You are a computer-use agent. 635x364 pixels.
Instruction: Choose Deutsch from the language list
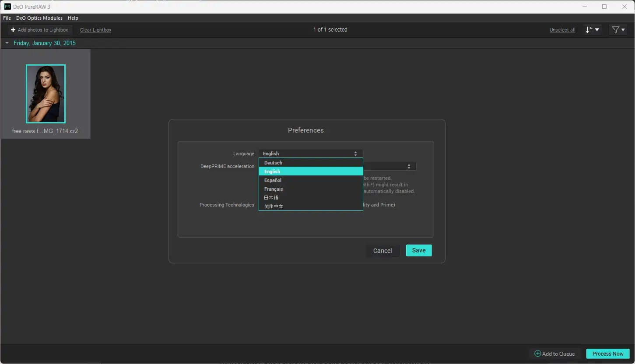pos(311,163)
